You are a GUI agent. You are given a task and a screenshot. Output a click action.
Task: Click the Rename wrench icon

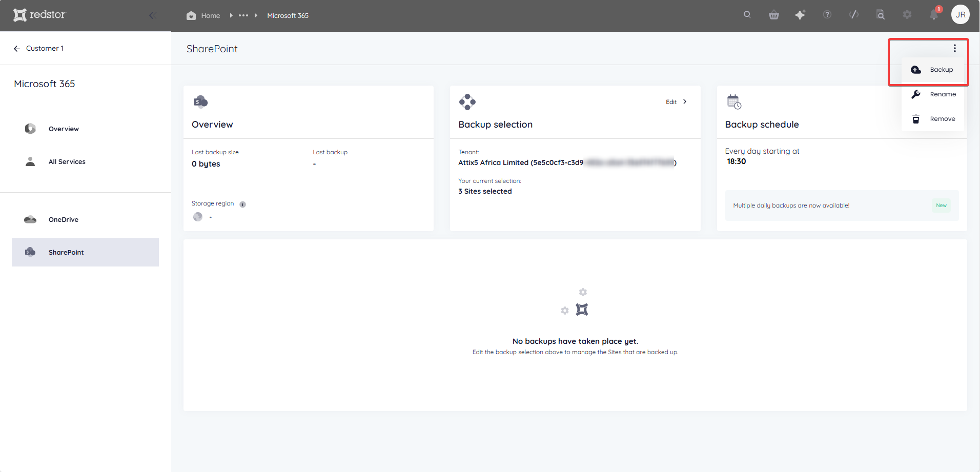[916, 94]
